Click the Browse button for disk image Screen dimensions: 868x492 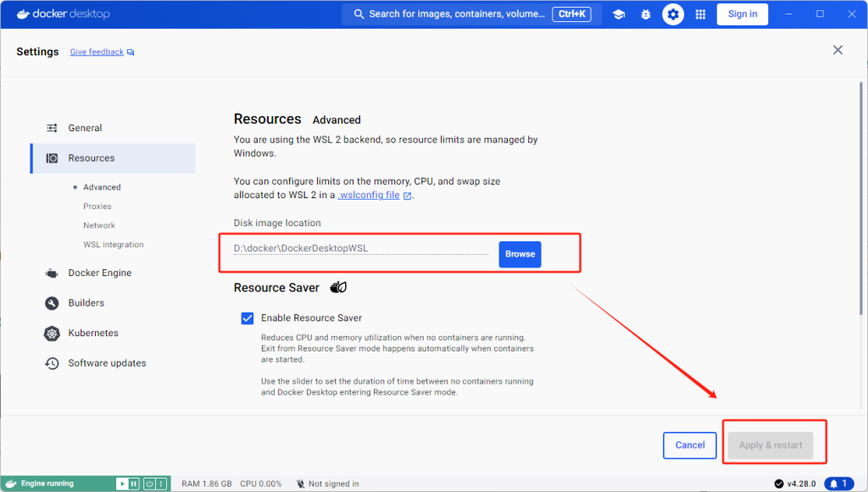pyautogui.click(x=520, y=254)
